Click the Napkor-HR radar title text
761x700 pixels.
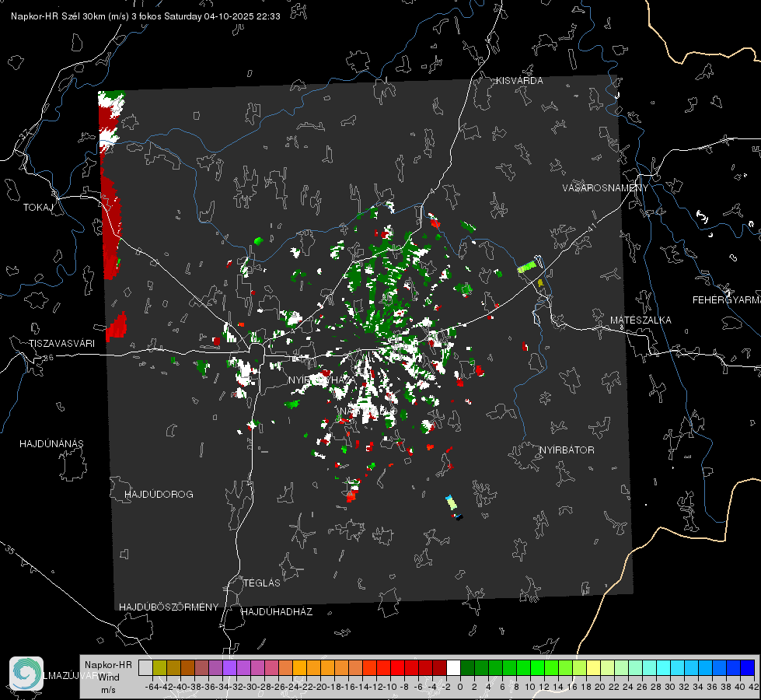click(145, 16)
